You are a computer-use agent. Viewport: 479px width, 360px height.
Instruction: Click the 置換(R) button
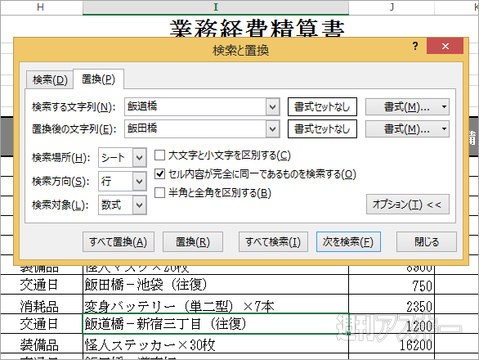pyautogui.click(x=193, y=242)
